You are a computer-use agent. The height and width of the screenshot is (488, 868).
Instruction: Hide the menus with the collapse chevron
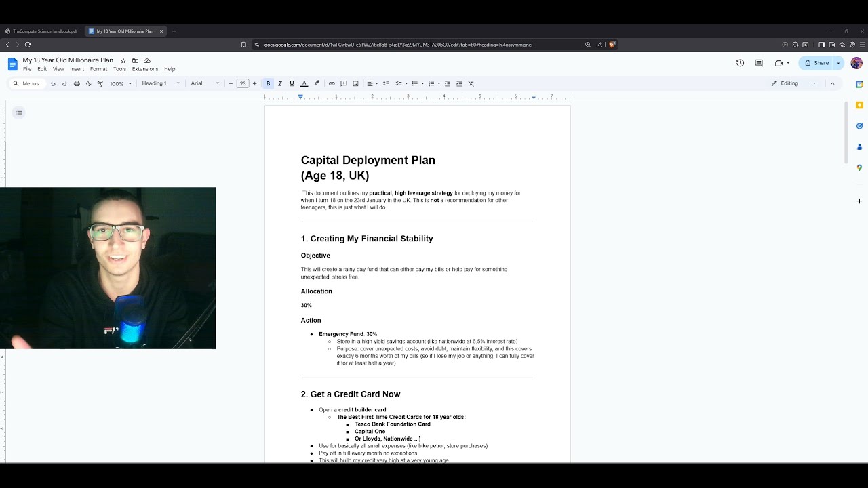click(x=832, y=83)
